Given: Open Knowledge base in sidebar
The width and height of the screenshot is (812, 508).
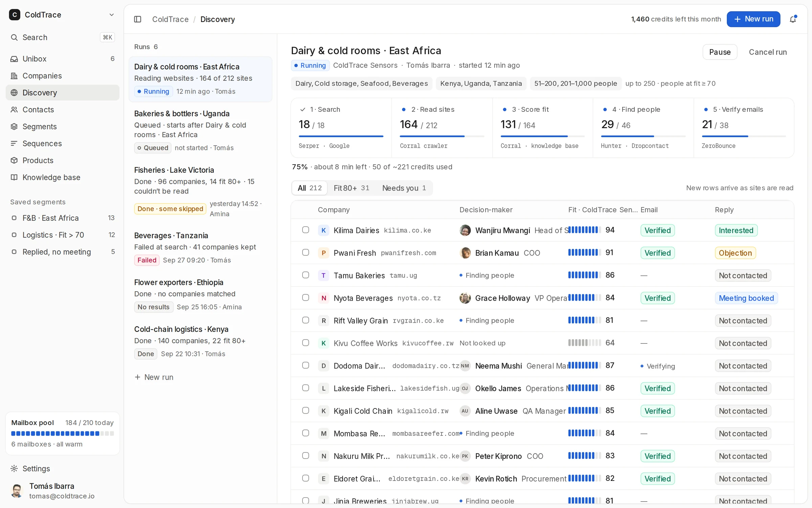Looking at the screenshot, I should tap(62, 177).
